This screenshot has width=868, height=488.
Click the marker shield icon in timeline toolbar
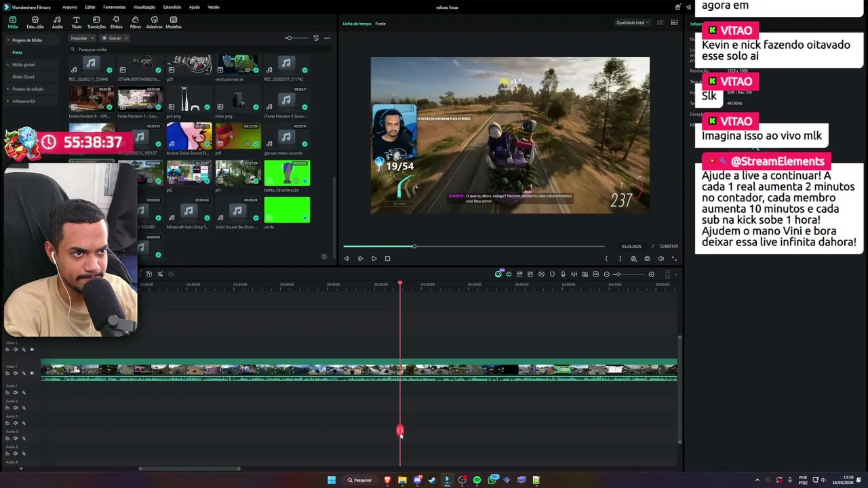click(552, 274)
